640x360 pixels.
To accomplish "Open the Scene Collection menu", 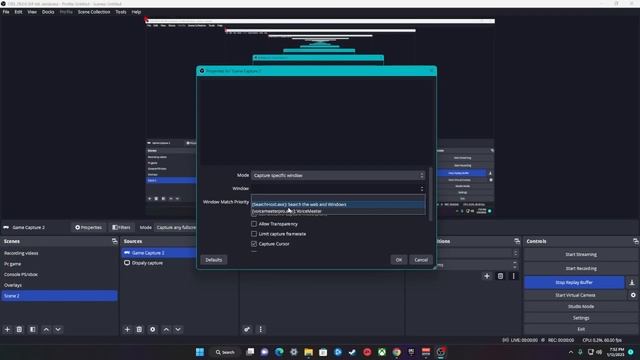I will point(94,12).
